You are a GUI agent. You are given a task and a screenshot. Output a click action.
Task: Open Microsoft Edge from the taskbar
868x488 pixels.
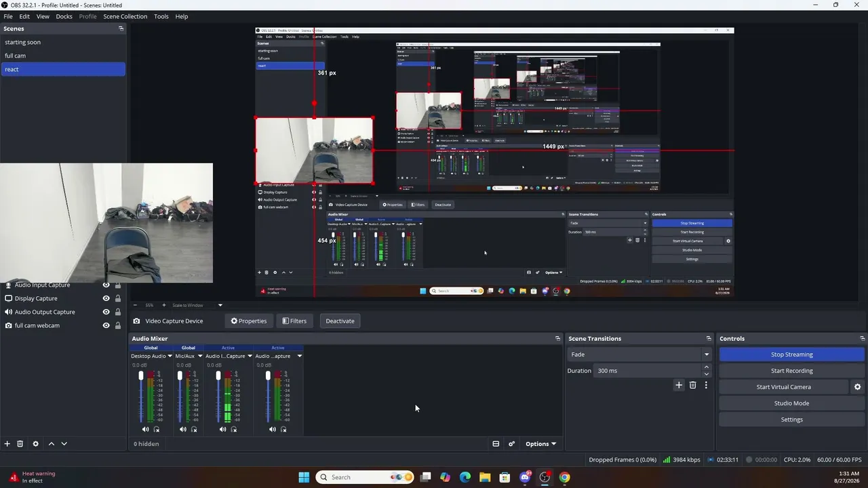pyautogui.click(x=465, y=477)
